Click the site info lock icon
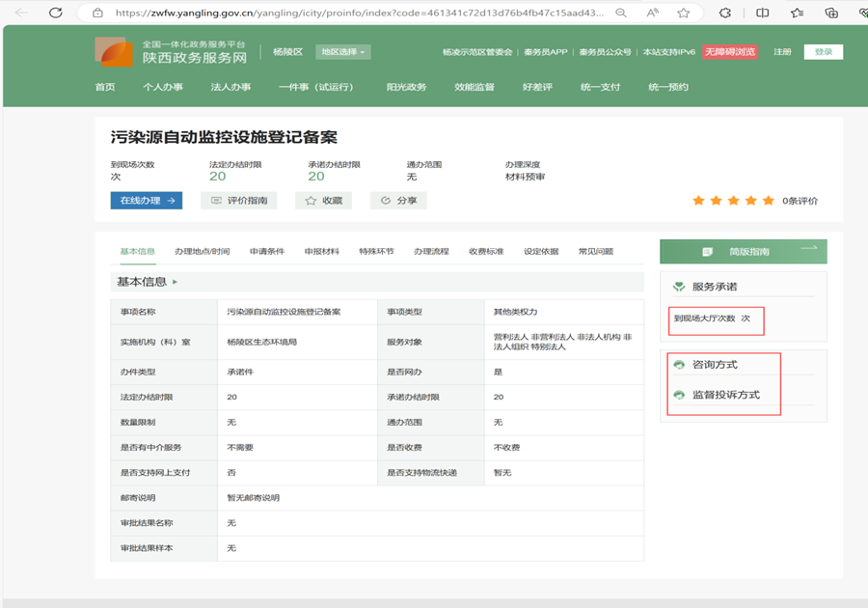The height and width of the screenshot is (608, 868). (x=98, y=13)
